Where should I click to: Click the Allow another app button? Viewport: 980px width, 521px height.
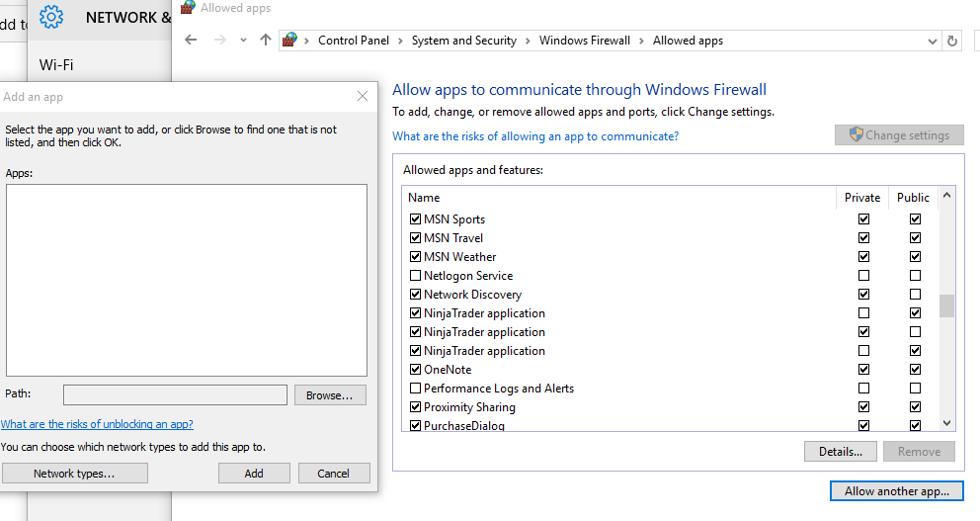click(896, 491)
